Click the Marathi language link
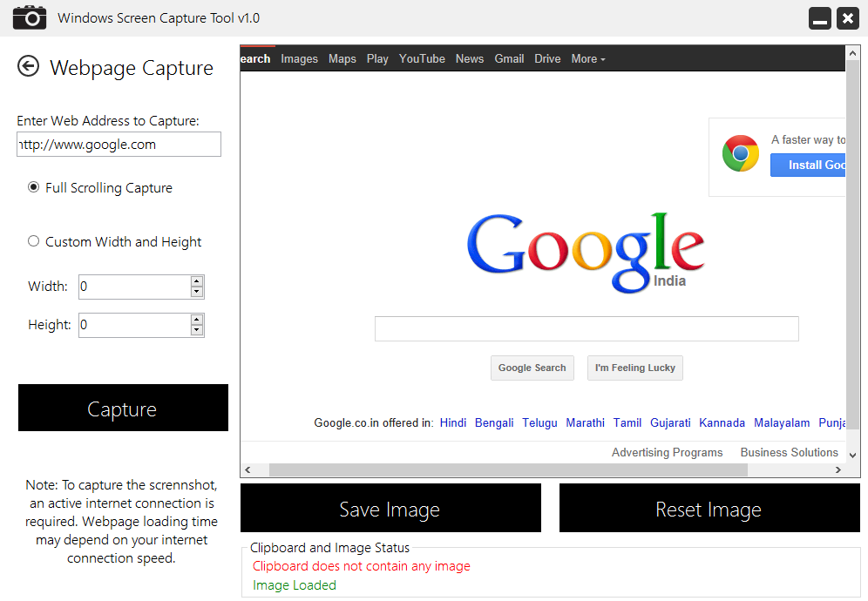The height and width of the screenshot is (601, 868). (585, 422)
